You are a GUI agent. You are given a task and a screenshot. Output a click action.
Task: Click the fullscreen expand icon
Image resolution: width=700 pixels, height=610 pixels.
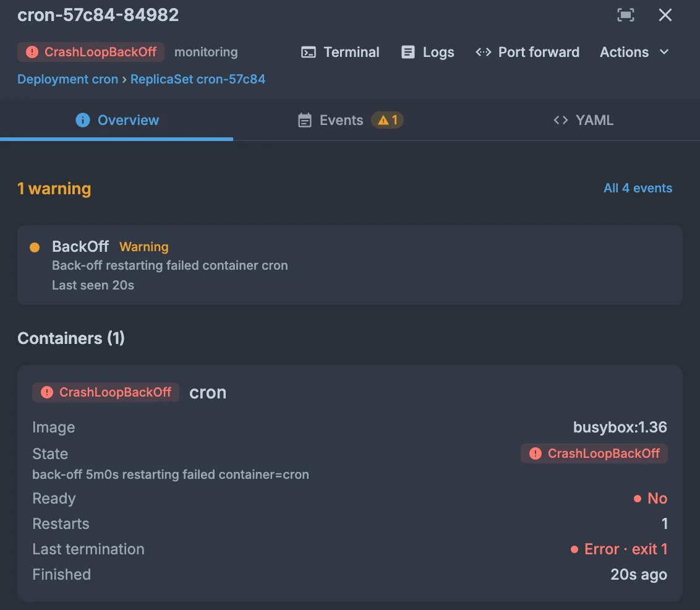625,15
